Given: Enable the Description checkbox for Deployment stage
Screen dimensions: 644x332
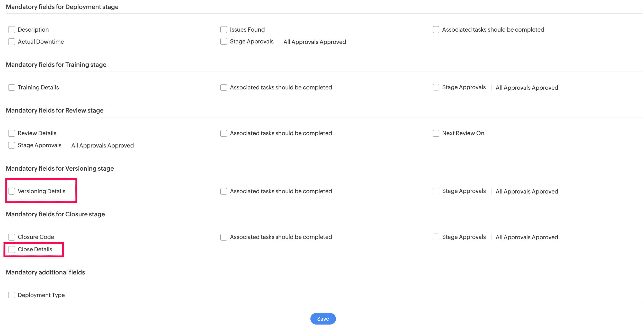Looking at the screenshot, I should click(11, 29).
